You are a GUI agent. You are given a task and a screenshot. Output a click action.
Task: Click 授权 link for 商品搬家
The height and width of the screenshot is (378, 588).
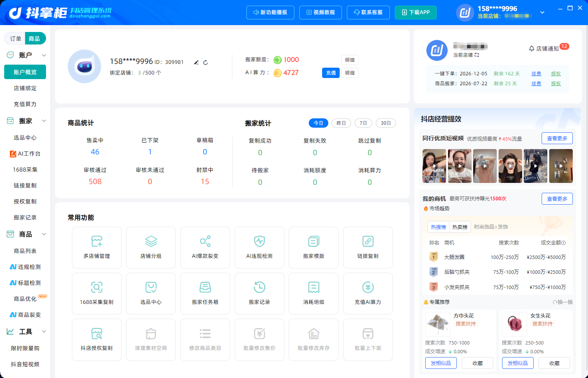(556, 84)
